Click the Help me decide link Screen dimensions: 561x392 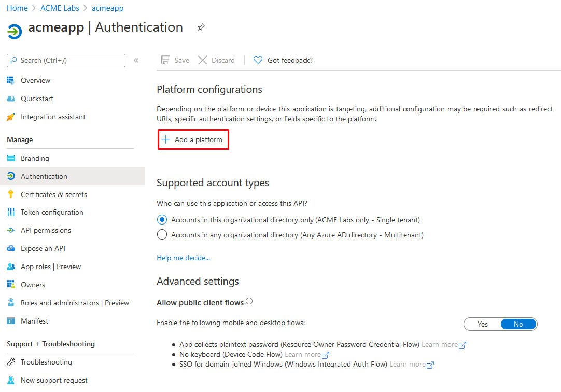pos(183,258)
